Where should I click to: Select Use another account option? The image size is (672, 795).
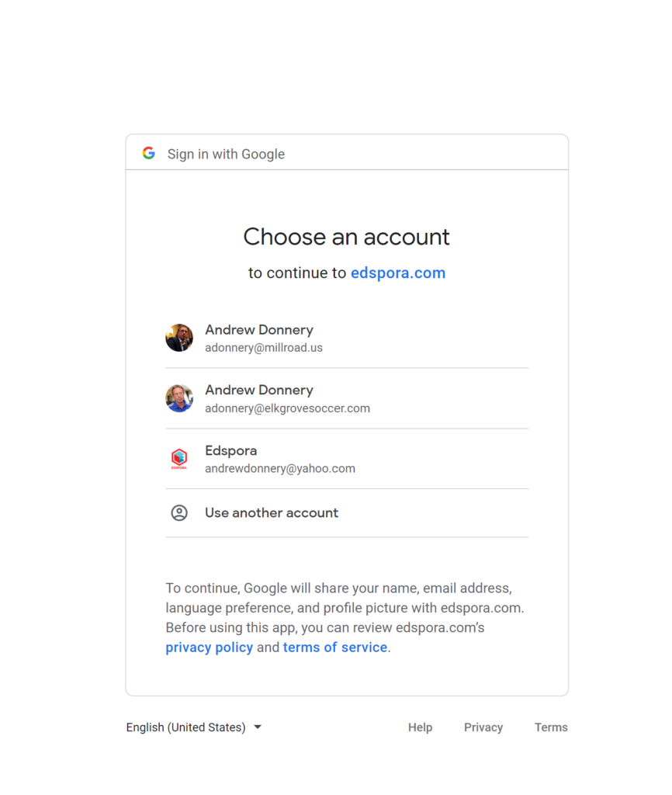click(x=347, y=513)
